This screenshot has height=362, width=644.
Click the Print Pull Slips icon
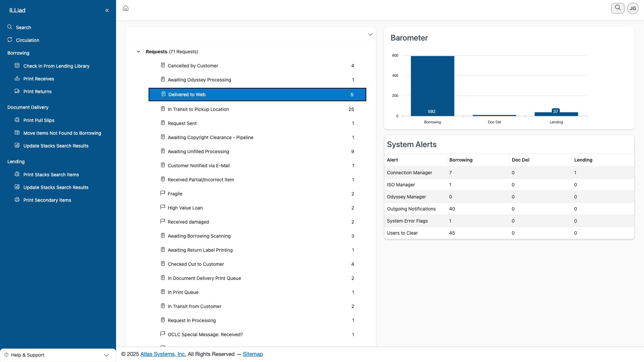[x=17, y=120]
